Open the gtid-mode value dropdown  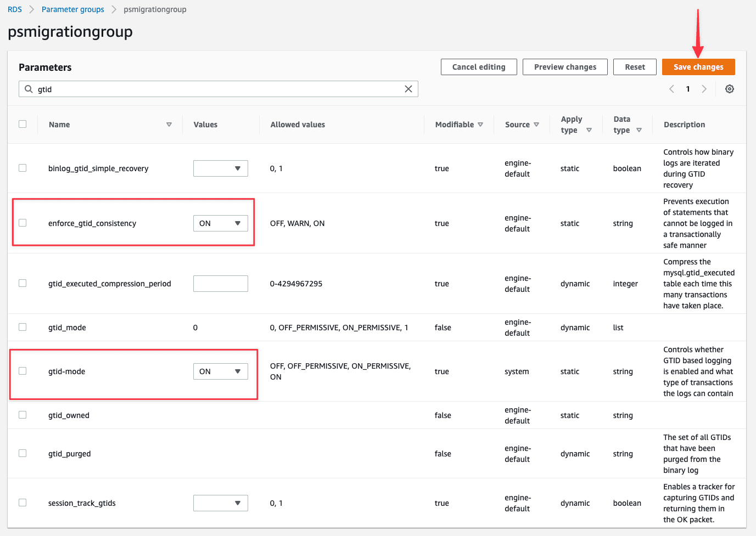click(x=221, y=371)
